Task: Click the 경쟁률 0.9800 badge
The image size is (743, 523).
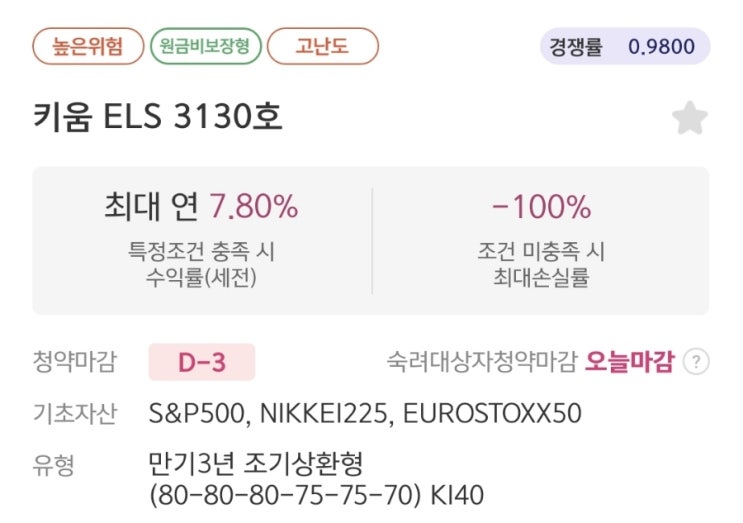Action: (625, 46)
